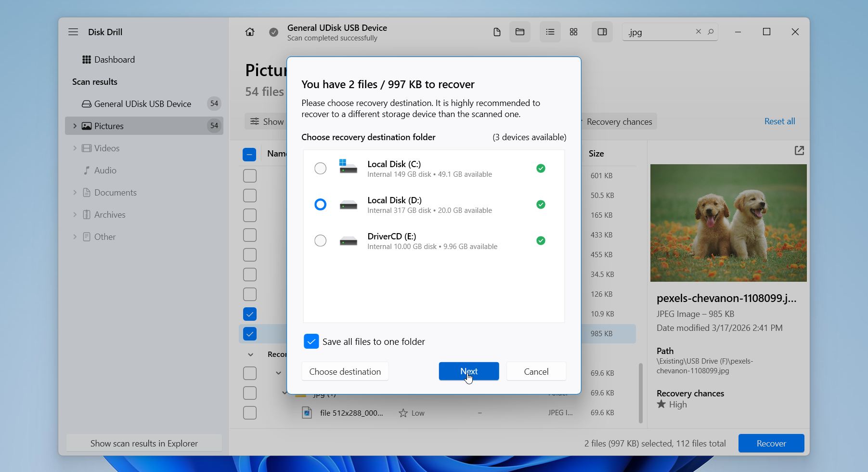Screen dimensions: 868x472
Task: Select Pictures in the sidebar
Action: (109, 126)
